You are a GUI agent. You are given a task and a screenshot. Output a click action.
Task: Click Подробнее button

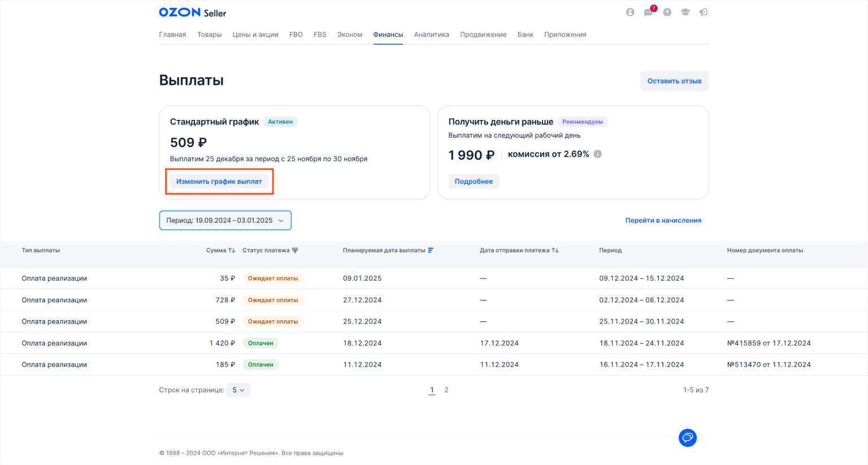474,182
